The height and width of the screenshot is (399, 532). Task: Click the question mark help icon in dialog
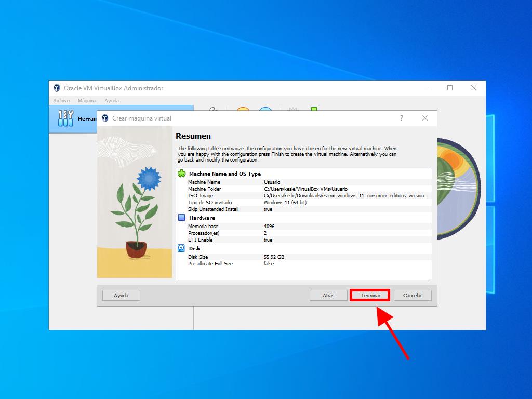pos(401,118)
